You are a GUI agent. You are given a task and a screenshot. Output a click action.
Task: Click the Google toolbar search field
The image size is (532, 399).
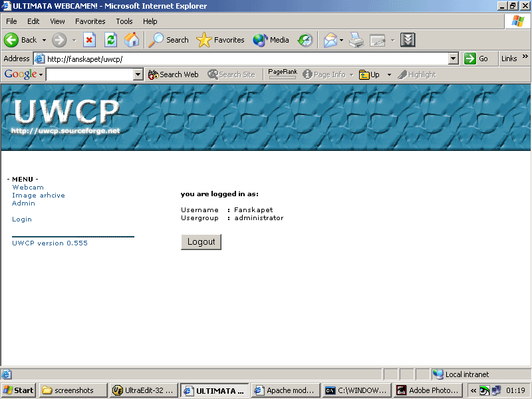coord(90,74)
